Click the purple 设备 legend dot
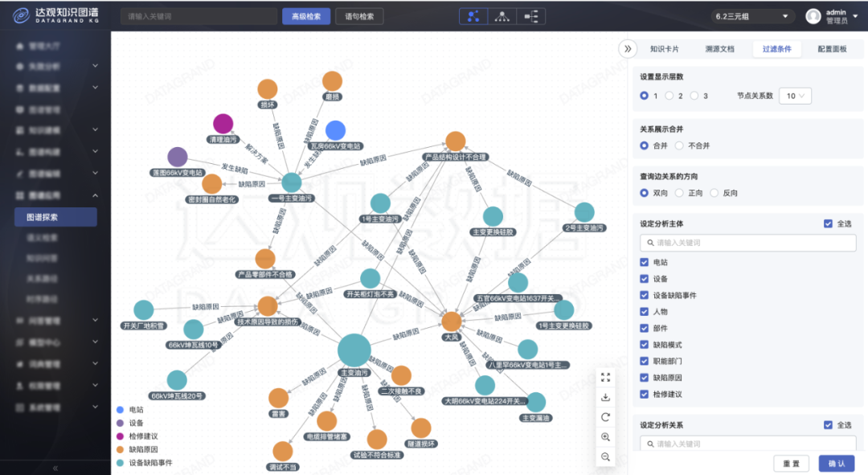This screenshot has height=475, width=868. [x=120, y=423]
